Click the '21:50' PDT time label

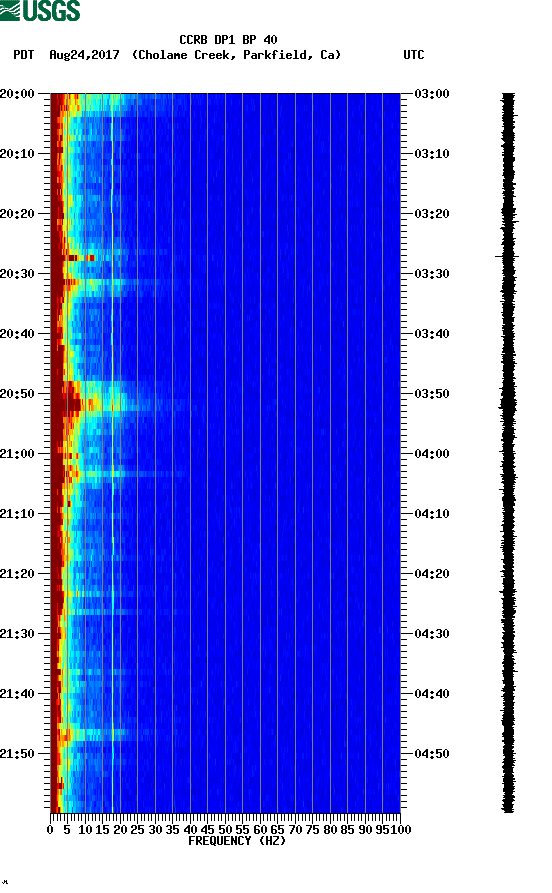coord(17,753)
